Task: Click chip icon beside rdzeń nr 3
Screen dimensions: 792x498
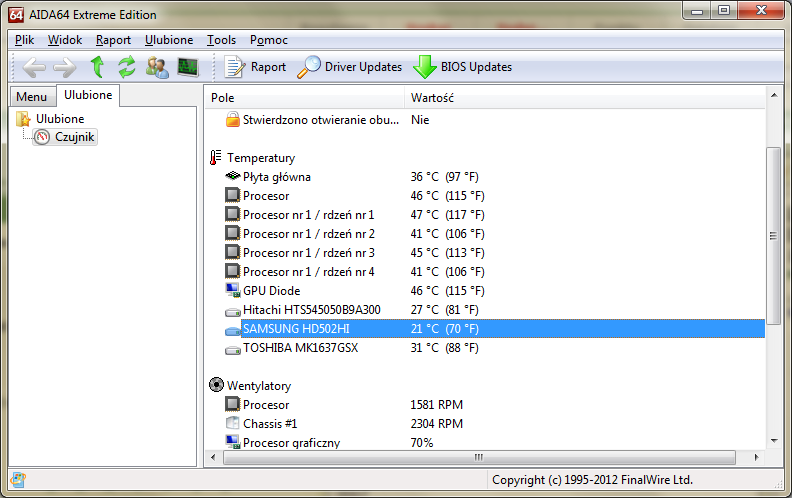Action: (232, 252)
